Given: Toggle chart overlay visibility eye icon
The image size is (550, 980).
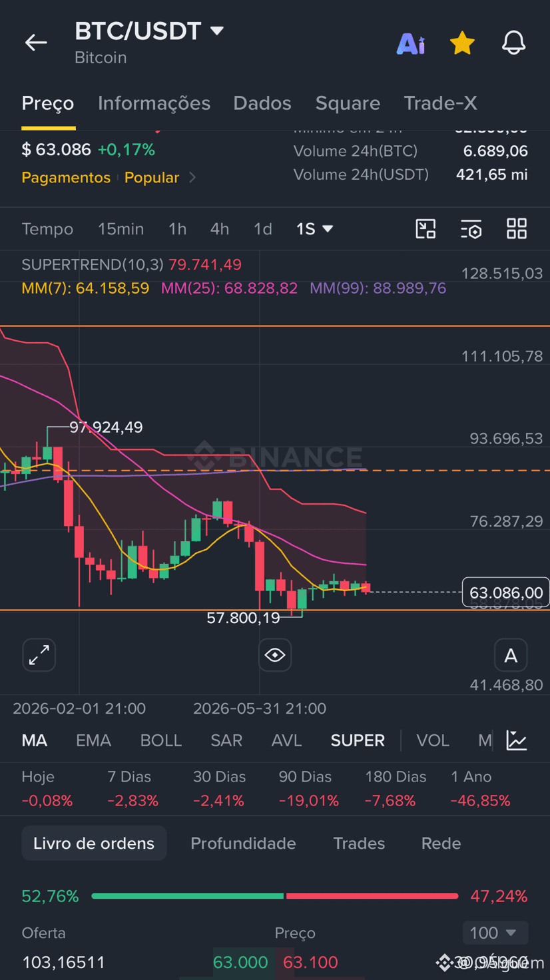Looking at the screenshot, I should tap(275, 655).
